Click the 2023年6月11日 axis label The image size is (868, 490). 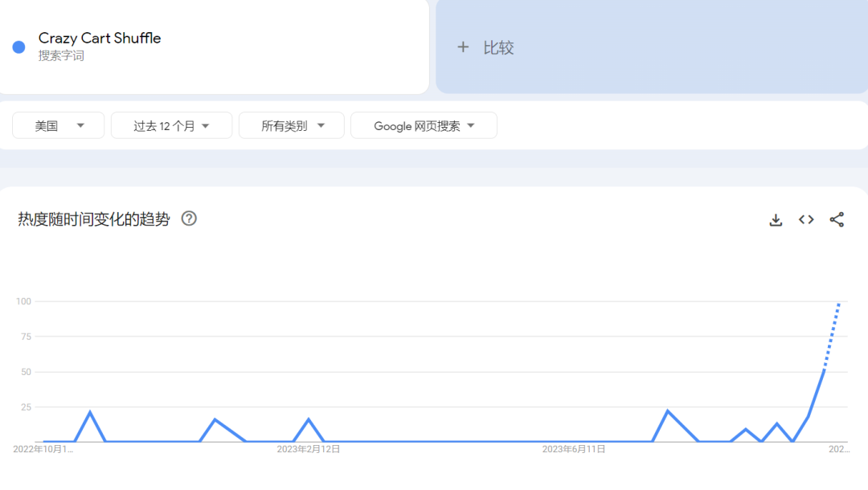click(574, 449)
